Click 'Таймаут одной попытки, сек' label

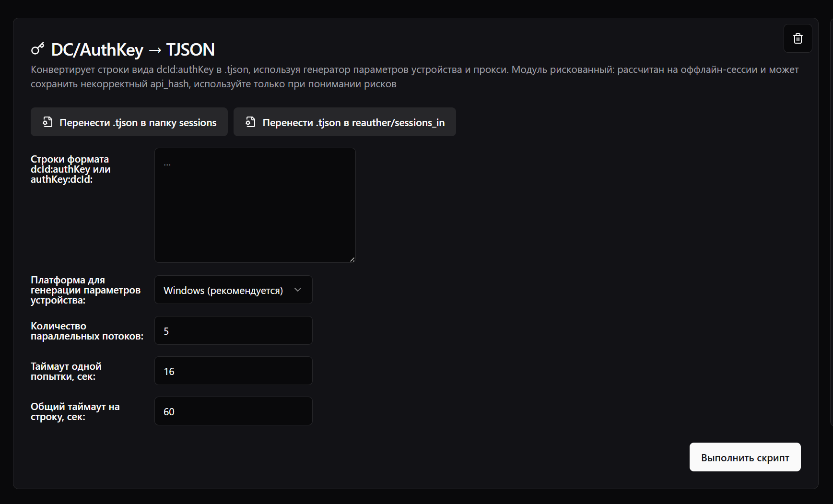pos(66,371)
